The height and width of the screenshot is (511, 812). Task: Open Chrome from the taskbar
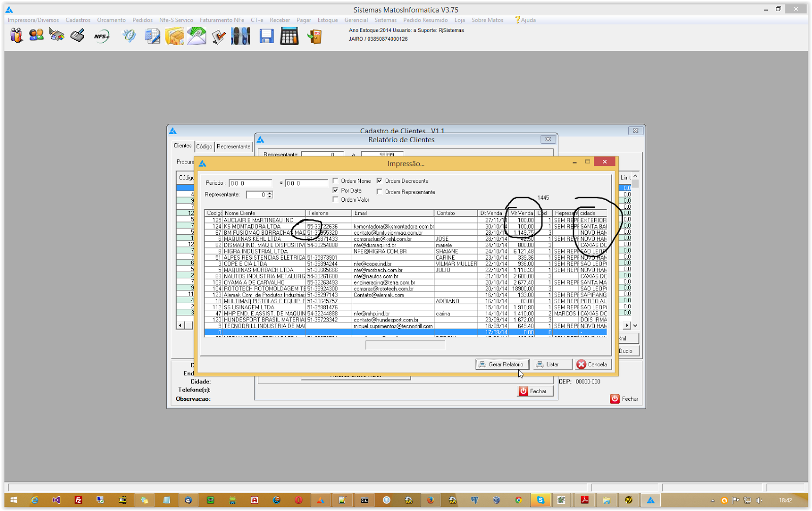coord(519,500)
